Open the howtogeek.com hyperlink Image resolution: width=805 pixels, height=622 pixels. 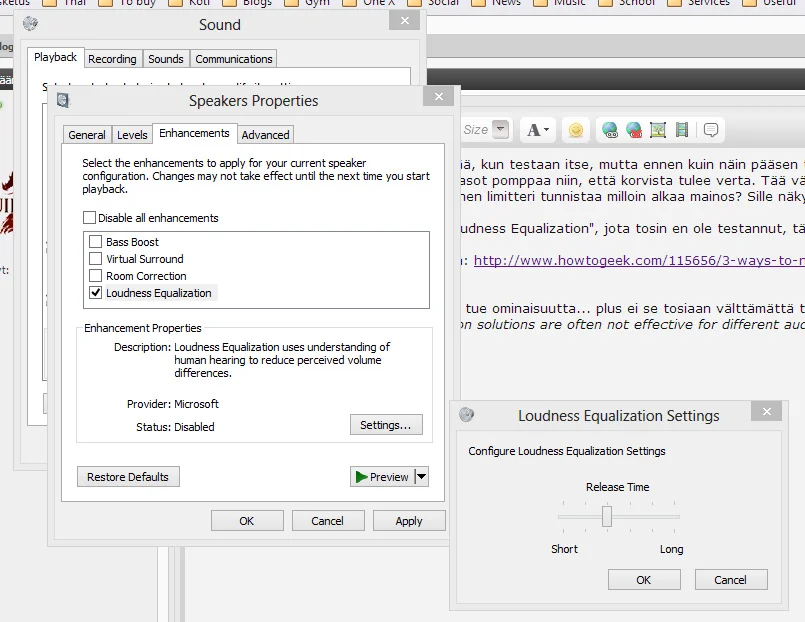click(638, 261)
